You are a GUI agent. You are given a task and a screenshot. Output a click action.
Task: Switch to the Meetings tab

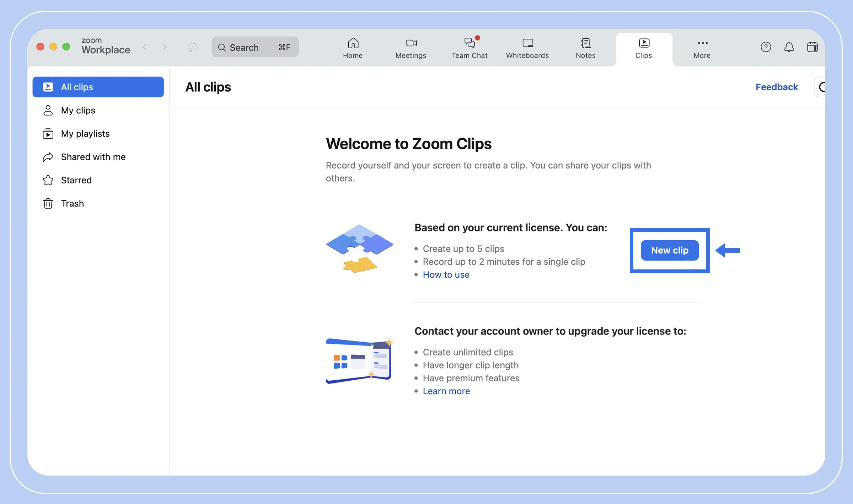411,48
